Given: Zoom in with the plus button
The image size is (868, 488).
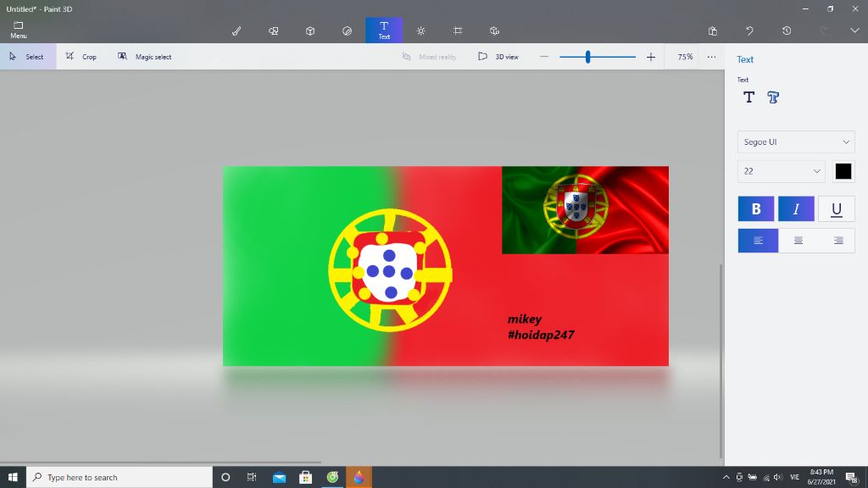Looking at the screenshot, I should click(651, 57).
